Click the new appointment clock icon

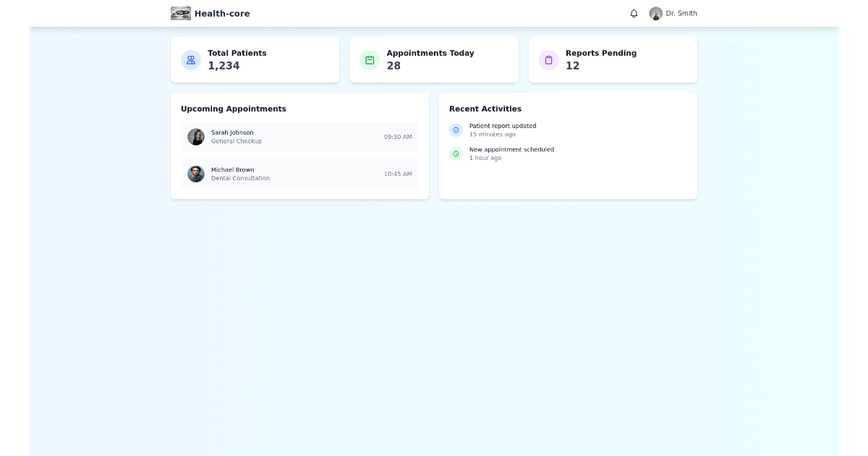coord(456,153)
